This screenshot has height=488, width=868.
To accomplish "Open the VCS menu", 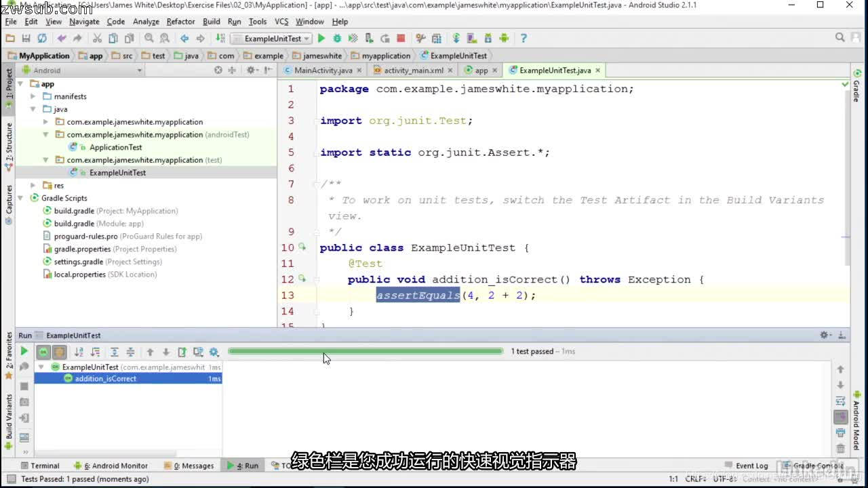I will [x=281, y=22].
